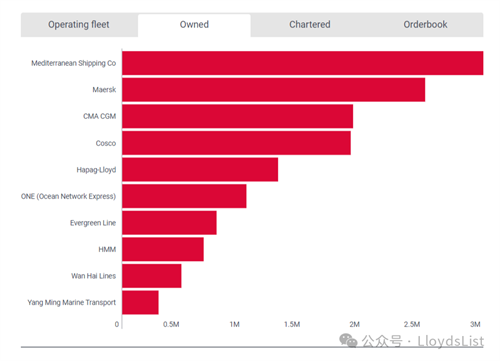The height and width of the screenshot is (361, 500).
Task: Click the Evergreen Line axis label
Action: click(x=93, y=223)
